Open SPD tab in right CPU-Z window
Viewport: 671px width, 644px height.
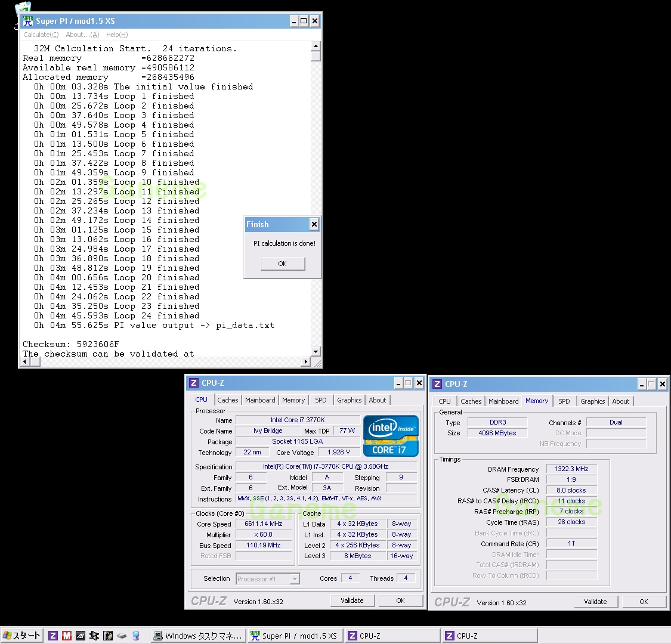(564, 401)
